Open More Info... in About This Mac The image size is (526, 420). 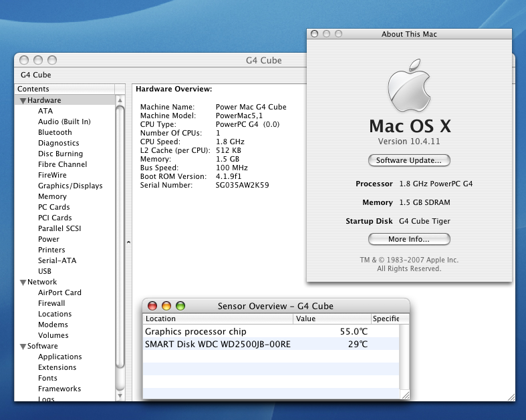click(x=409, y=239)
